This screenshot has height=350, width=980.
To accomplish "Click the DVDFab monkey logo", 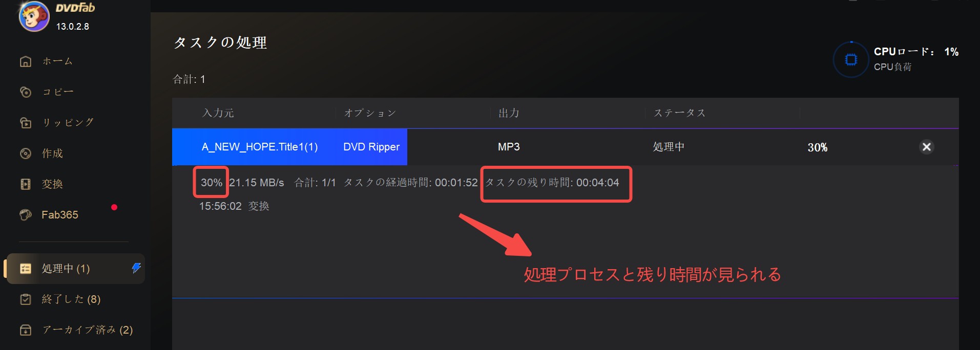I will pos(34,16).
